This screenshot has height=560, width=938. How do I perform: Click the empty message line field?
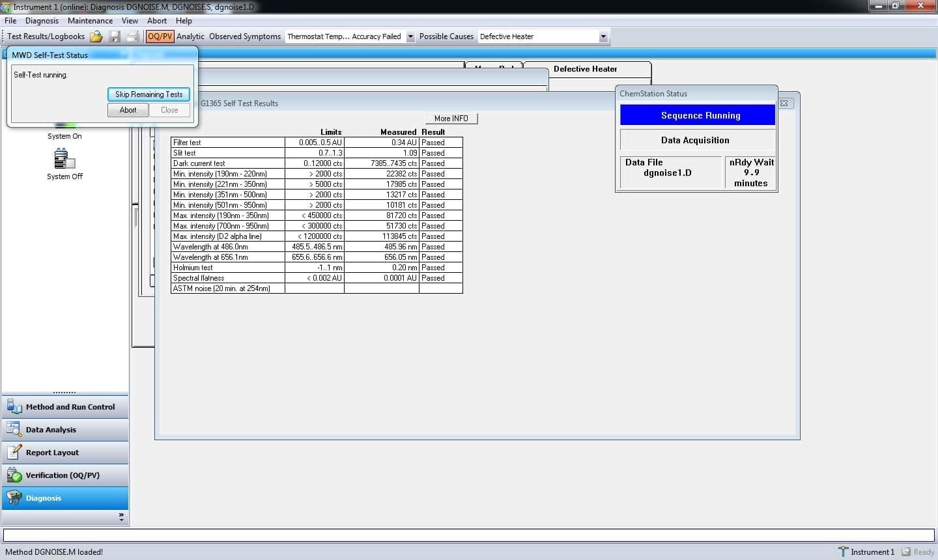pyautogui.click(x=469, y=535)
